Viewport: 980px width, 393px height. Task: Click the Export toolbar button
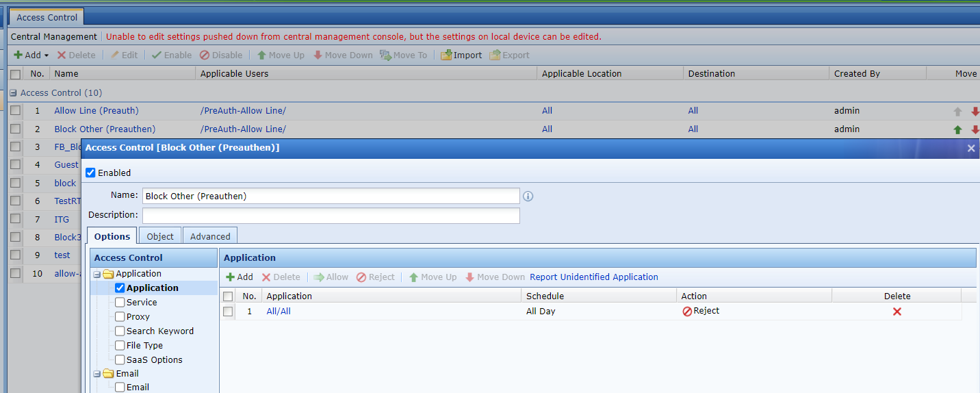click(510, 55)
